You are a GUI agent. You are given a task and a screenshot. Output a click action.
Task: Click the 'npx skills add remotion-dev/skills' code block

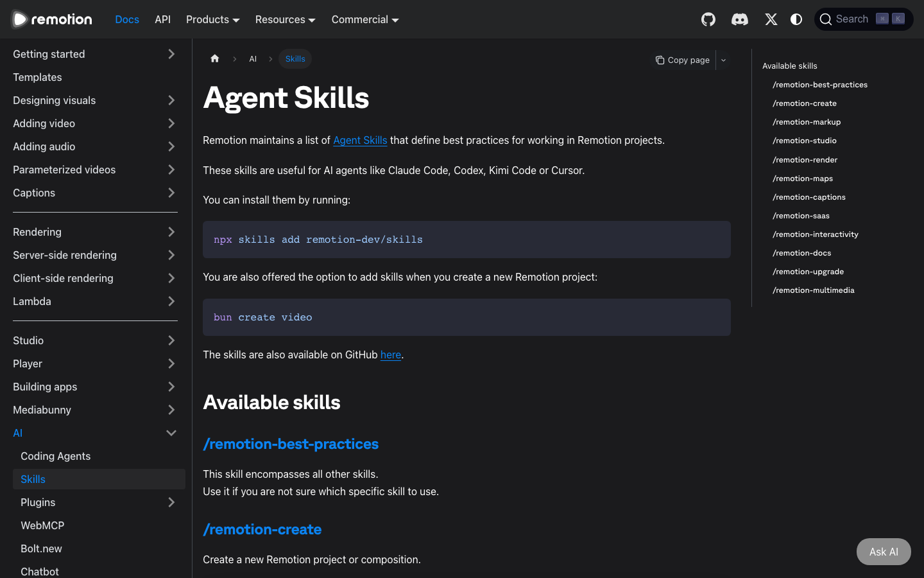[466, 240]
